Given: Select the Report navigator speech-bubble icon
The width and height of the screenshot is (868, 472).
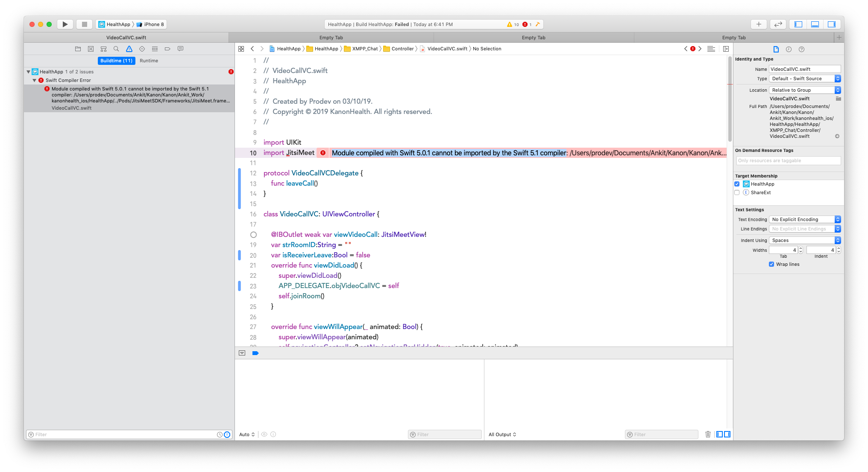Looking at the screenshot, I should click(x=180, y=49).
